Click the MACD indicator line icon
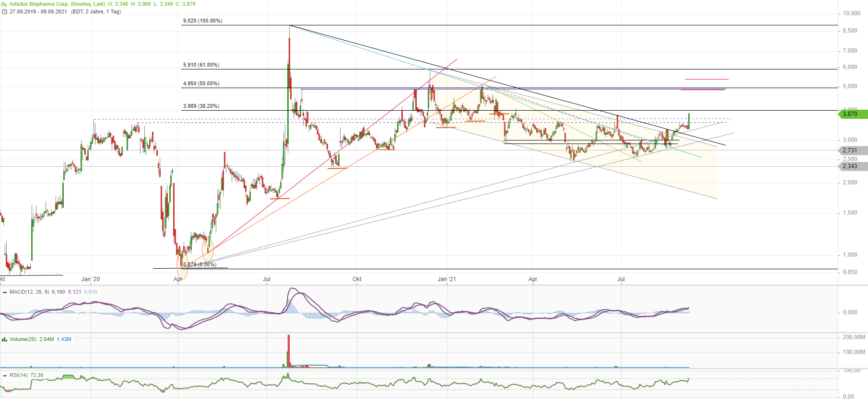The image size is (868, 399). (x=4, y=292)
